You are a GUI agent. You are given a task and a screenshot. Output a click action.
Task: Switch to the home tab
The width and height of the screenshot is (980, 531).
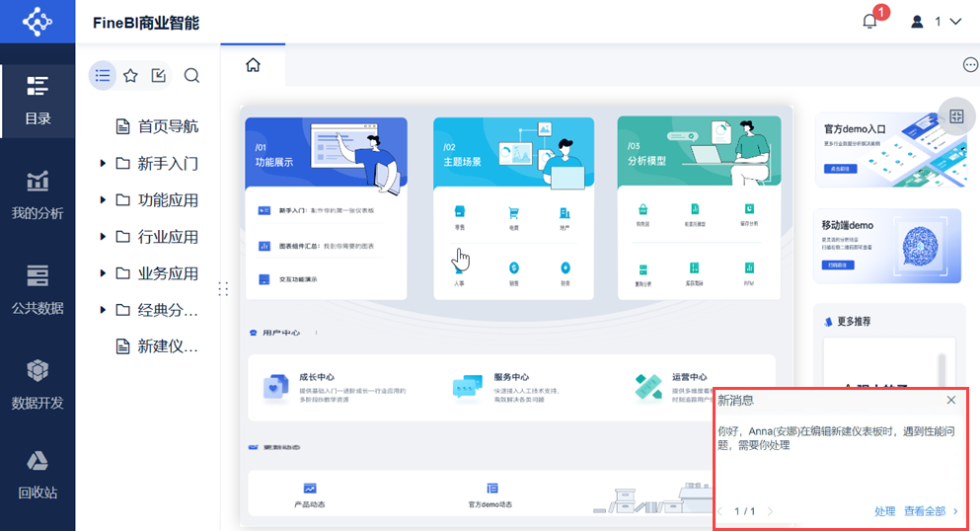coord(253,65)
